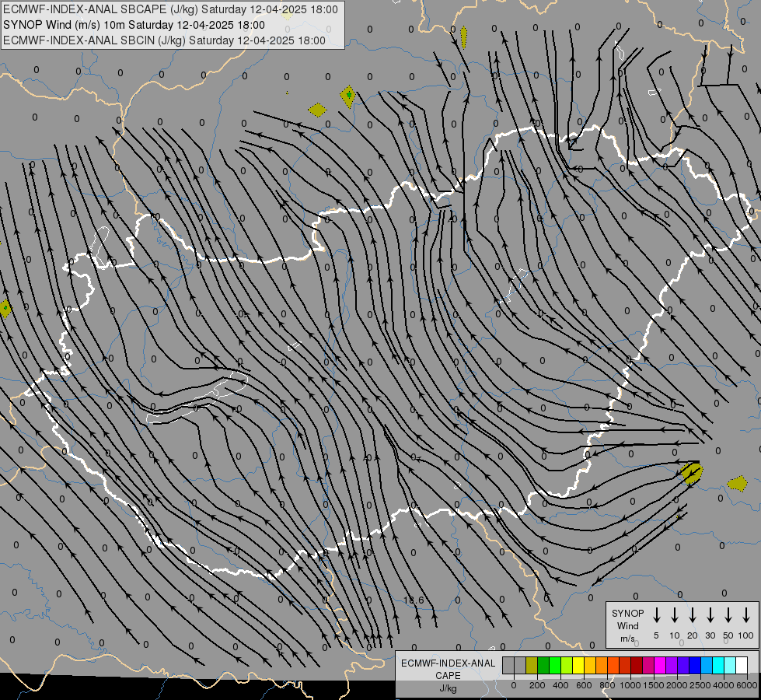Click the 'CAPE' legend label
The width and height of the screenshot is (761, 700).
[x=448, y=675]
